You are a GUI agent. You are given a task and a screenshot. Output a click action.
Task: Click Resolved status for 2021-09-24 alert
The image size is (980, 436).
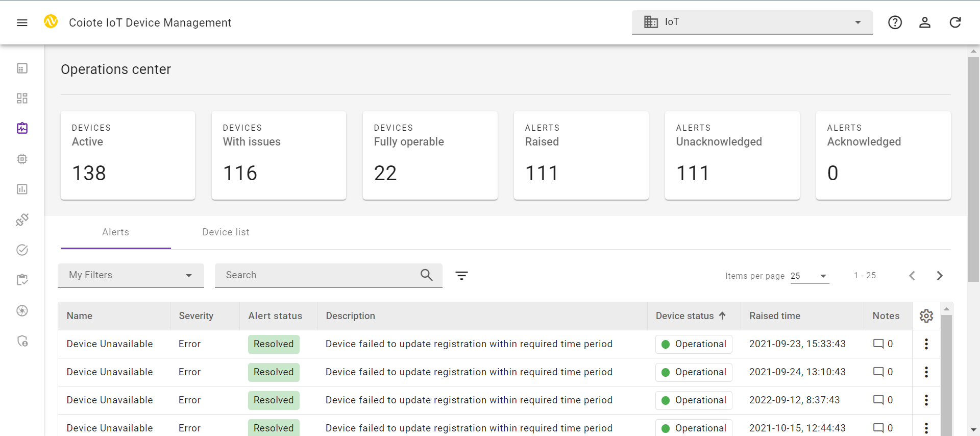tap(274, 372)
